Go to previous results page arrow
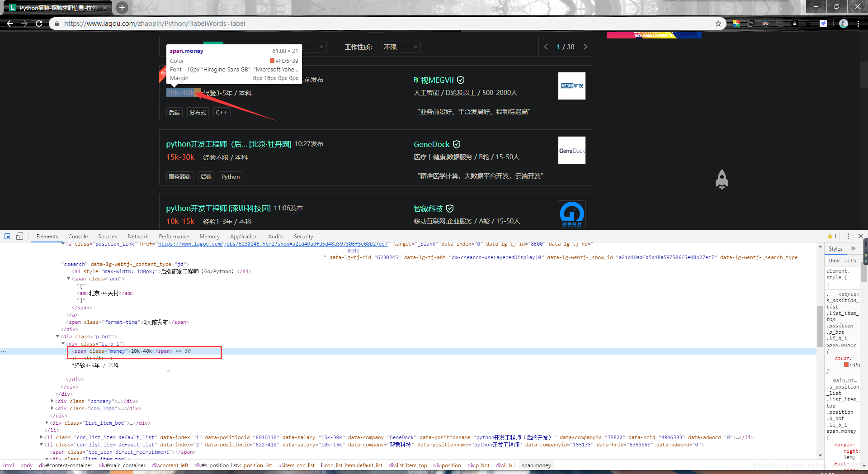The height and width of the screenshot is (474, 868). (546, 47)
